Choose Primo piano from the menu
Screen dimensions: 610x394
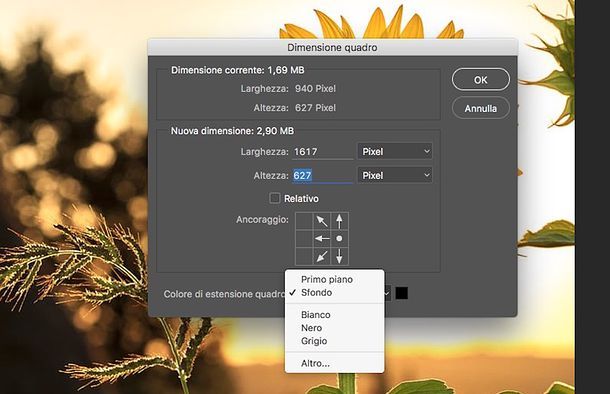pos(335,279)
